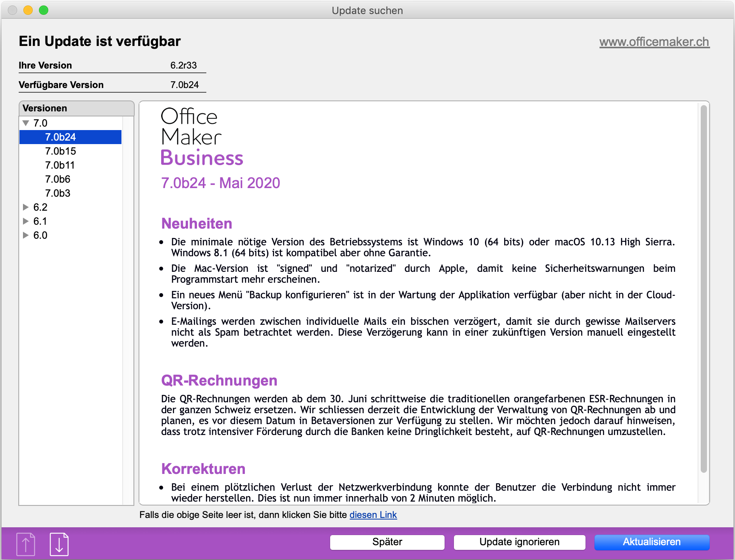Viewport: 735px width, 560px height.
Task: Select version 7.0b6 in the list
Action: point(70,179)
